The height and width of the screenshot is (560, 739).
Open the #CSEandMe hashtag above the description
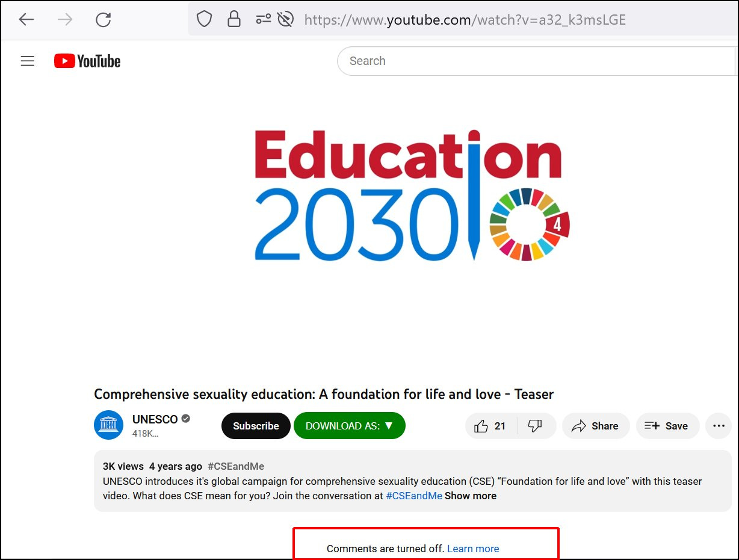tap(236, 466)
